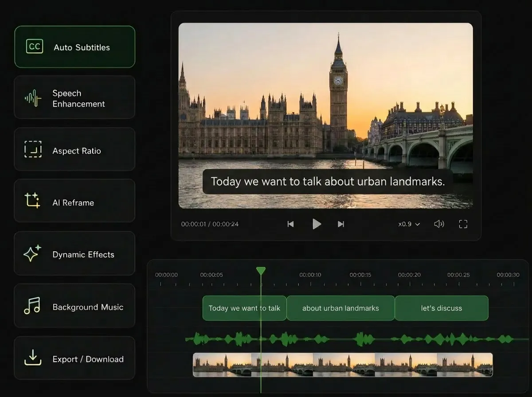Click the CC icon on Auto Subtitles
The height and width of the screenshot is (397, 532).
click(x=35, y=47)
